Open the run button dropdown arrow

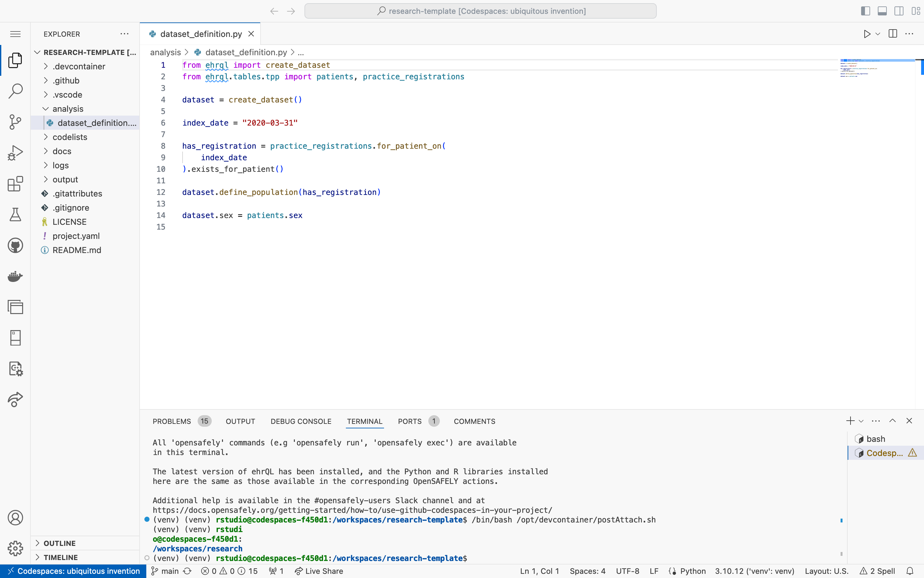coord(878,34)
